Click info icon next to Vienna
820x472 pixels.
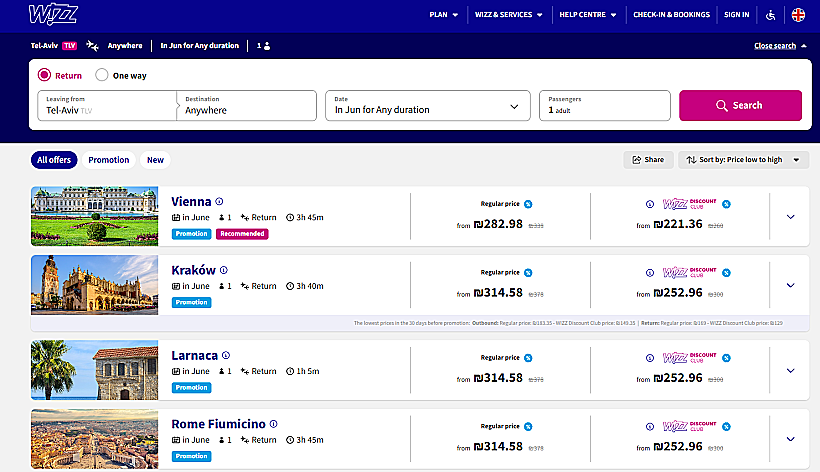click(220, 201)
